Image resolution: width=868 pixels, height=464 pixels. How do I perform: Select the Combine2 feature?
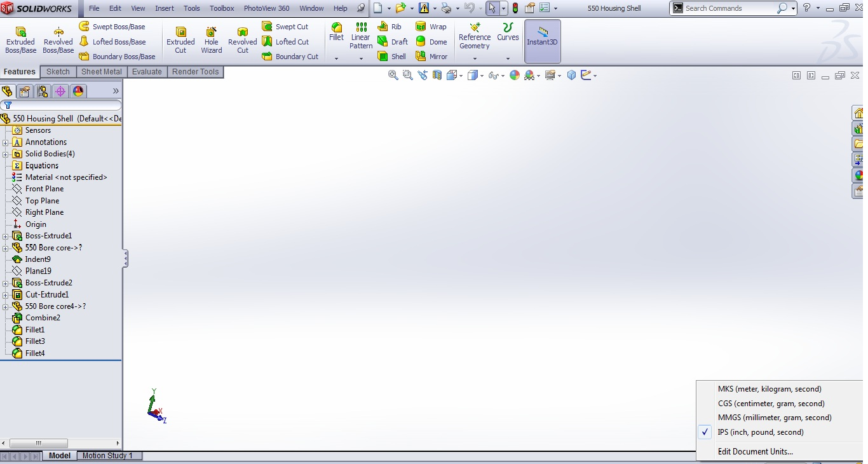point(43,318)
